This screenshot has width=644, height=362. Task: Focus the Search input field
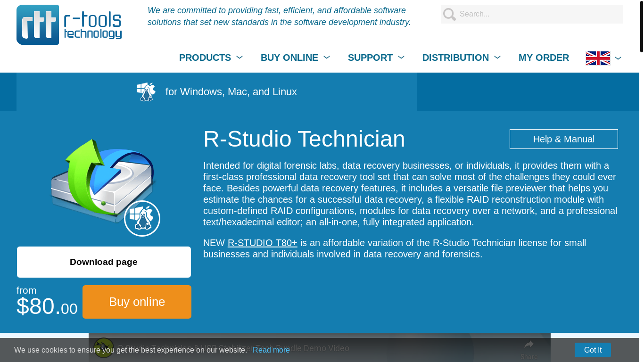click(532, 14)
